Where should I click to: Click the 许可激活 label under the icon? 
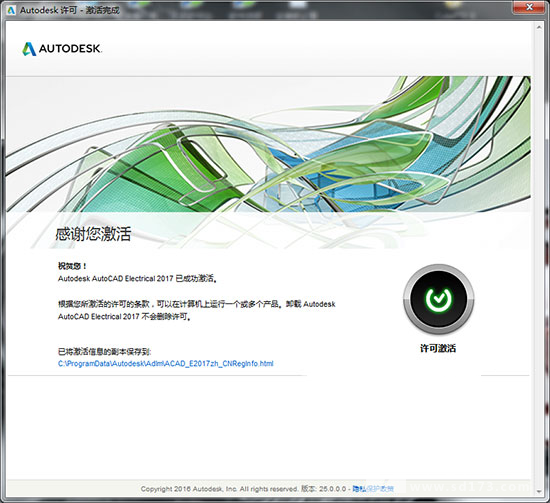coord(438,348)
